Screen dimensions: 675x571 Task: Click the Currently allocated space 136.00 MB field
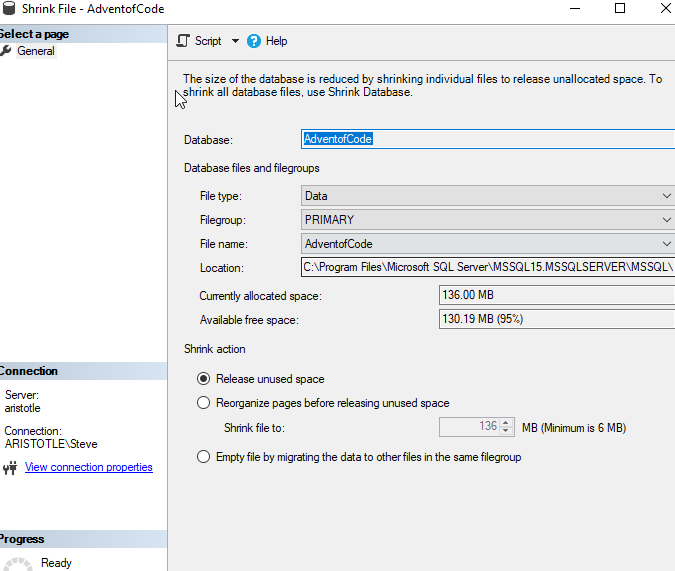557,295
